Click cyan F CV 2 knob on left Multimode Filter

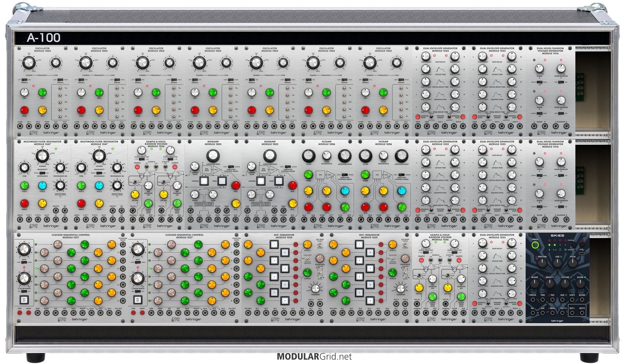(x=42, y=186)
